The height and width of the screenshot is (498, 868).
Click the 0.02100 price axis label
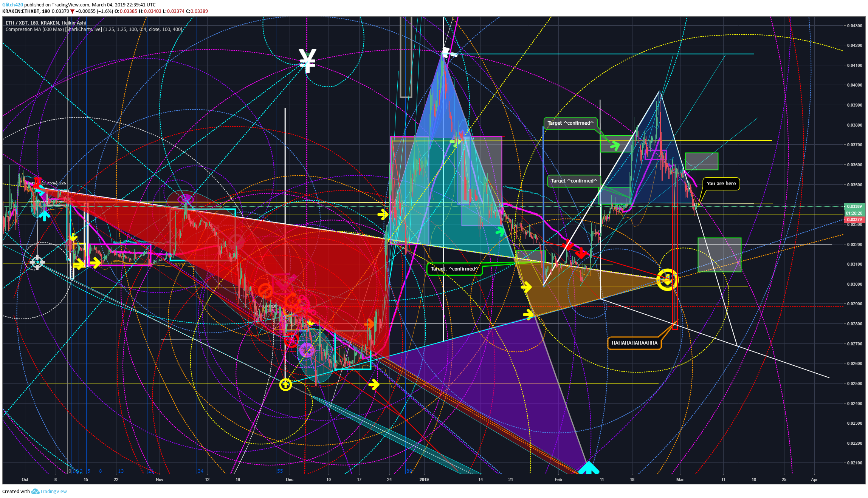tap(854, 463)
